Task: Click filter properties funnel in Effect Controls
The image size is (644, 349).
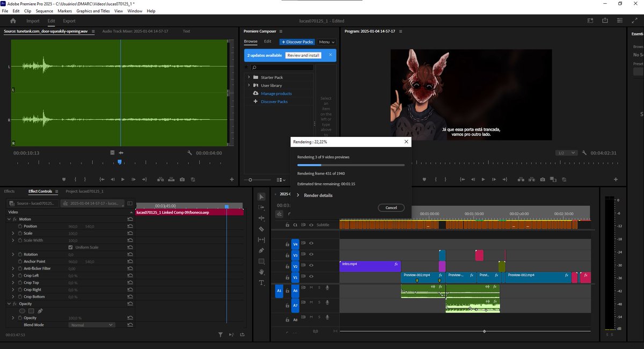Action: coord(221,335)
